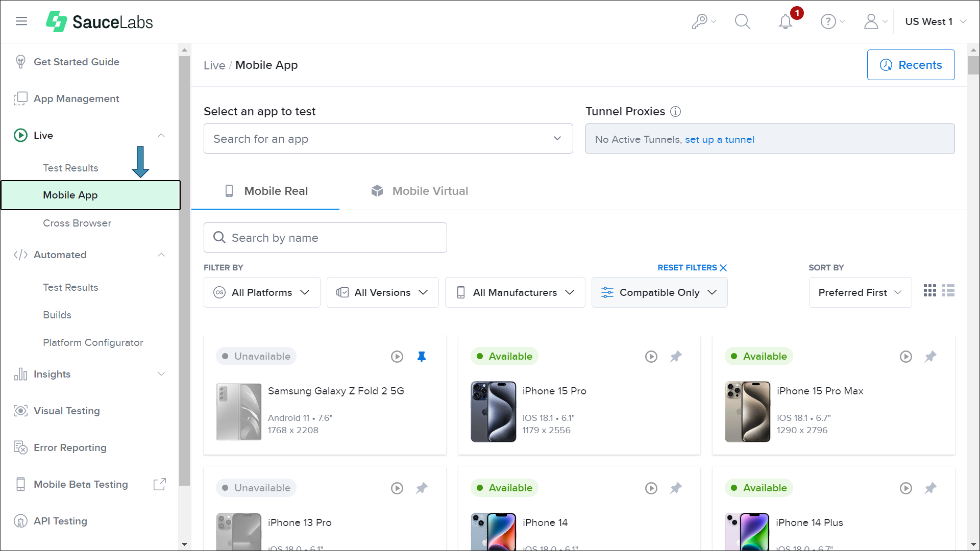Open Cross Browser live testing
The image size is (980, 551).
77,223
